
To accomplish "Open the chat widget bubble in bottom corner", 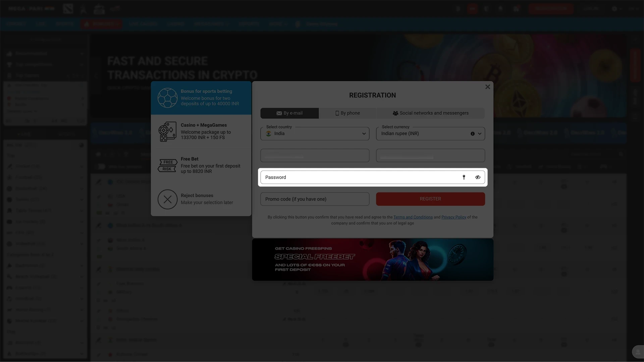I will [637, 352].
